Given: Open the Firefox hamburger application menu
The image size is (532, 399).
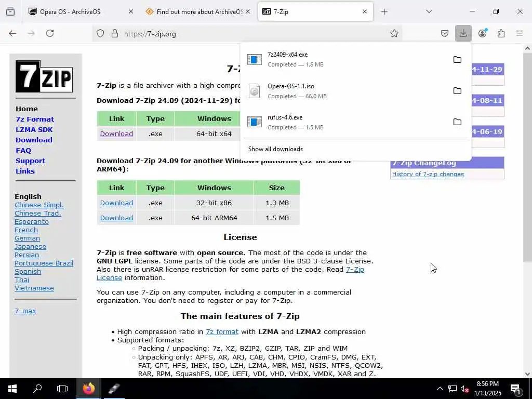Looking at the screenshot, I should 520,33.
